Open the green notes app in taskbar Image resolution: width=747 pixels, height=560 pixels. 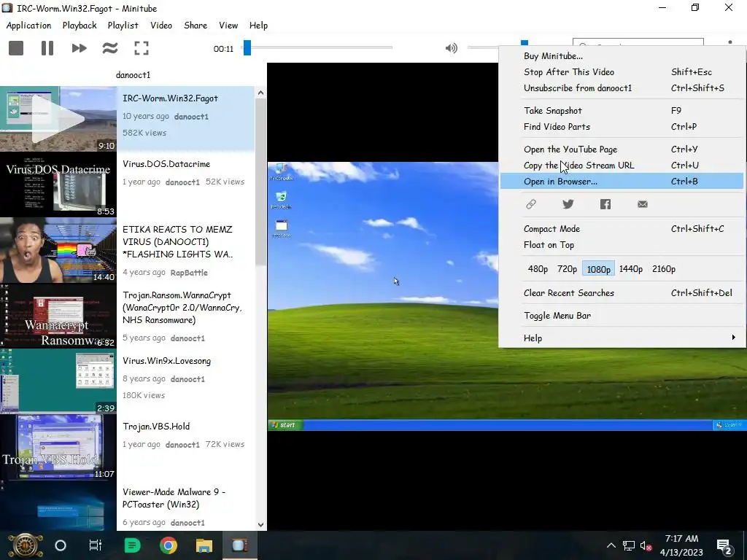click(132, 545)
